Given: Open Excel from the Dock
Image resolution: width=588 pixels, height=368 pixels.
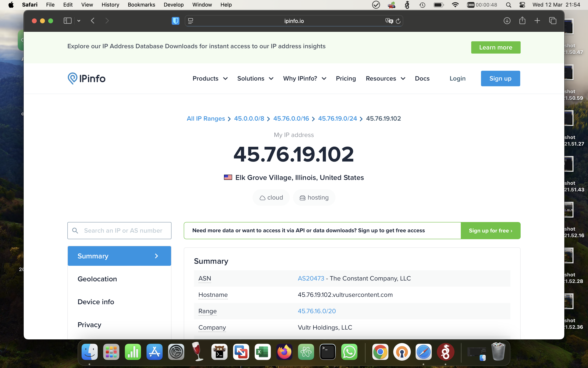Looking at the screenshot, I should click(263, 352).
